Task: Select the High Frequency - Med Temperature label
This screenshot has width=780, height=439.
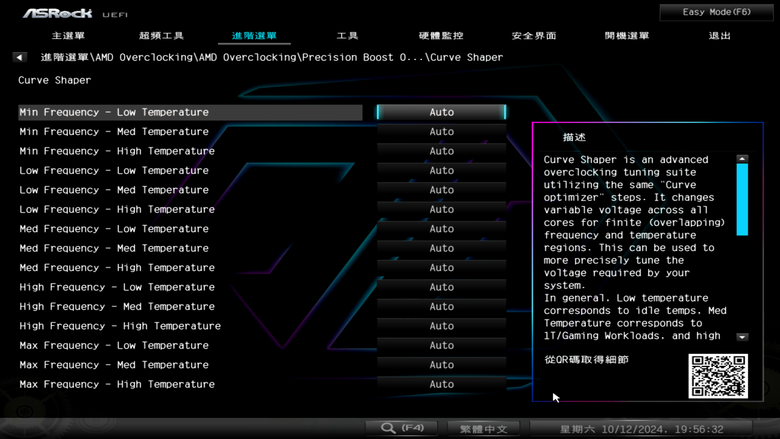Action: (117, 306)
